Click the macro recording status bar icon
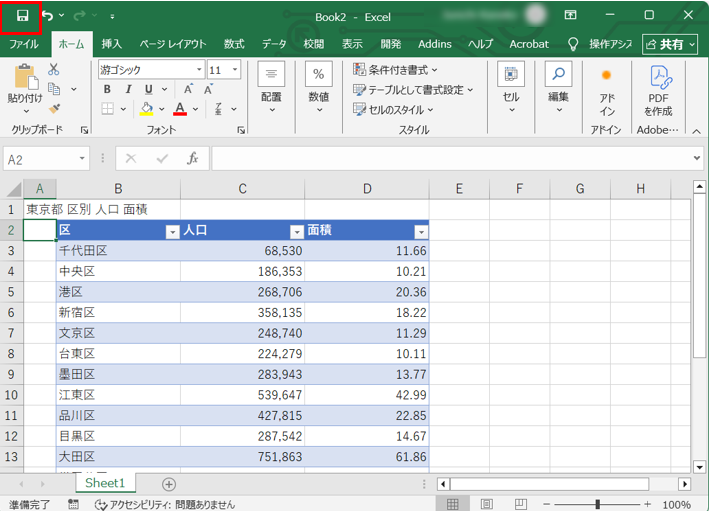The image size is (713, 511). coord(73,504)
